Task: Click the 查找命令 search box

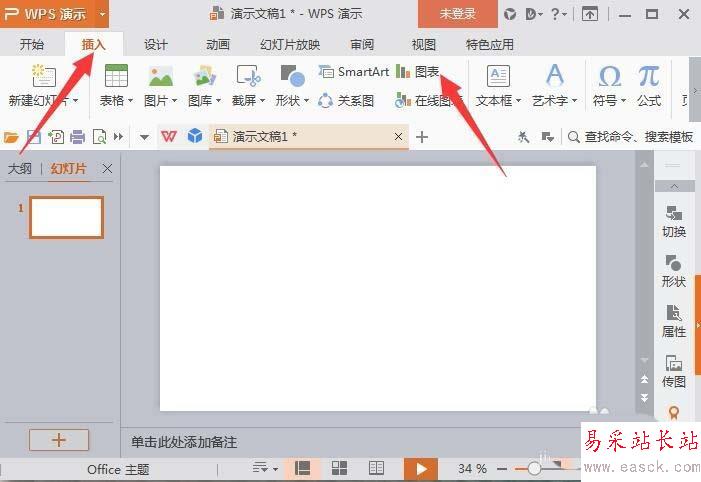Action: point(631,136)
